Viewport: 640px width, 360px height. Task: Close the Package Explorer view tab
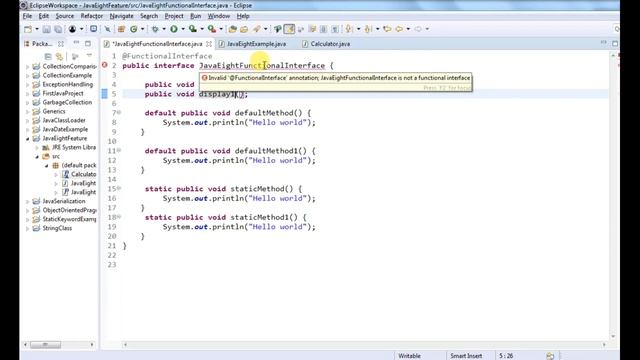[x=61, y=44]
